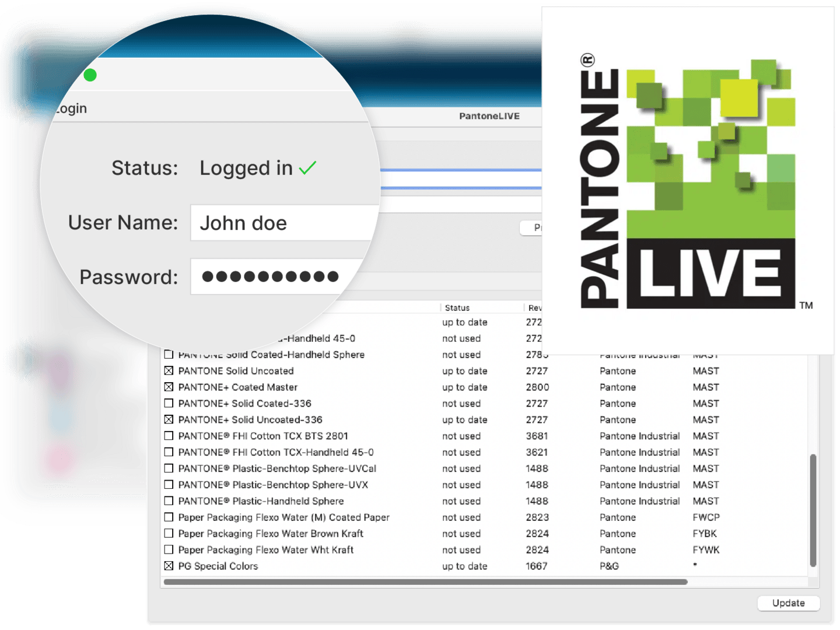Check PANTONE Plastic-Handheld Sphere library
The image size is (840, 630).
(169, 501)
